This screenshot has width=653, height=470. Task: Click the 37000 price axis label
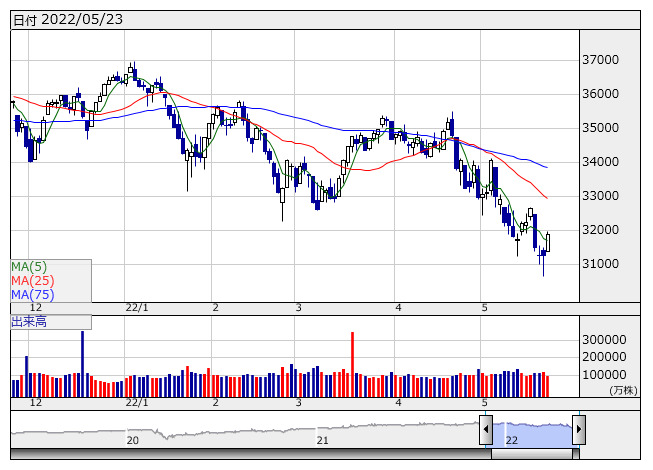point(600,60)
